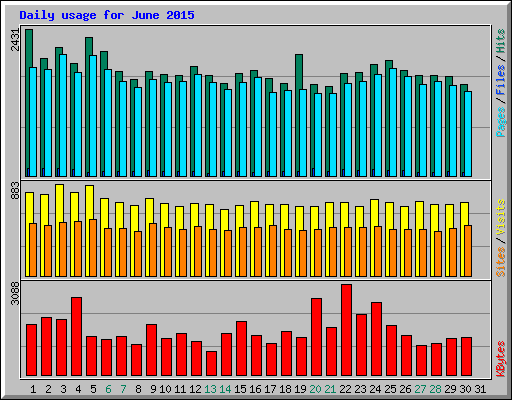Click the red KBytes bar for day 9
The image size is (512, 400).
click(151, 350)
